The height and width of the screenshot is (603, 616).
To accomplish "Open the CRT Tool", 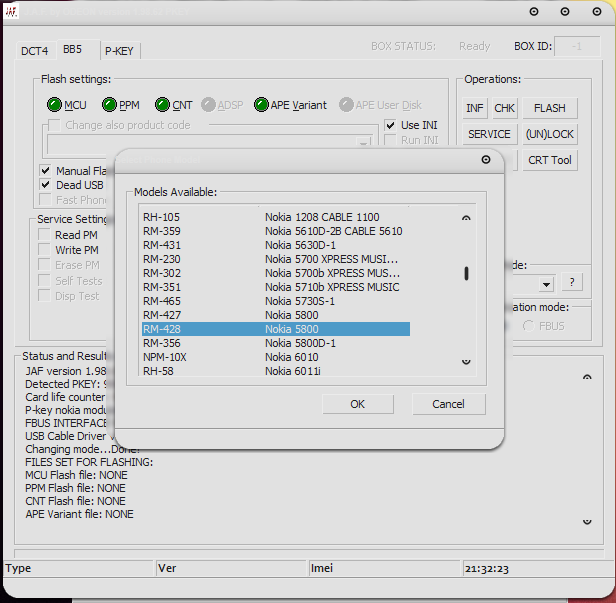I will 550,160.
